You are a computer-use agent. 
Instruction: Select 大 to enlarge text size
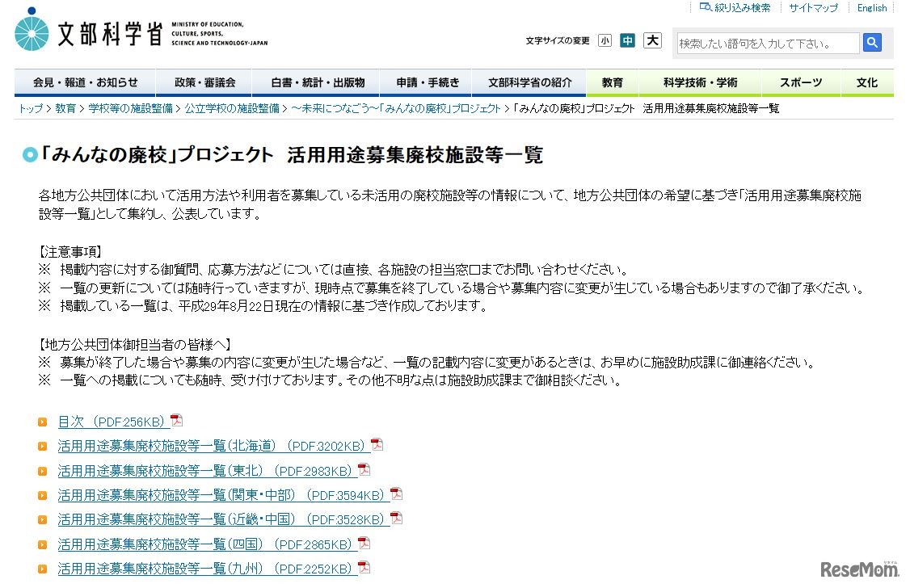point(652,40)
